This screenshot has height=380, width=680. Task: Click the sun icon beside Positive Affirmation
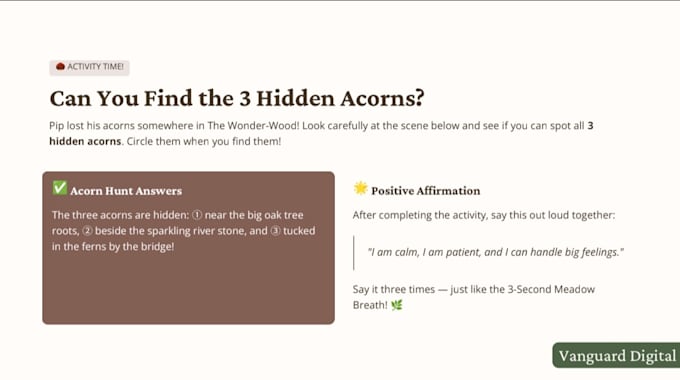click(360, 188)
